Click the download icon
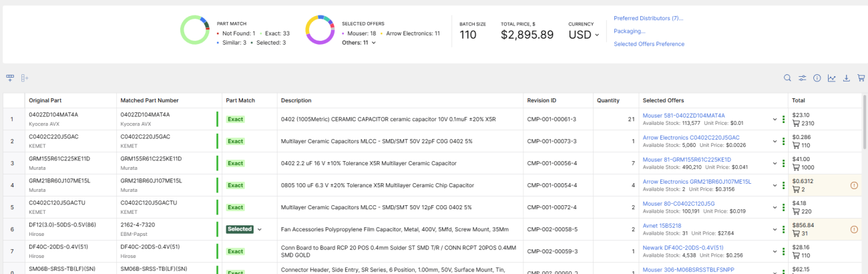Viewport: 868px width, 274px height. (x=847, y=78)
